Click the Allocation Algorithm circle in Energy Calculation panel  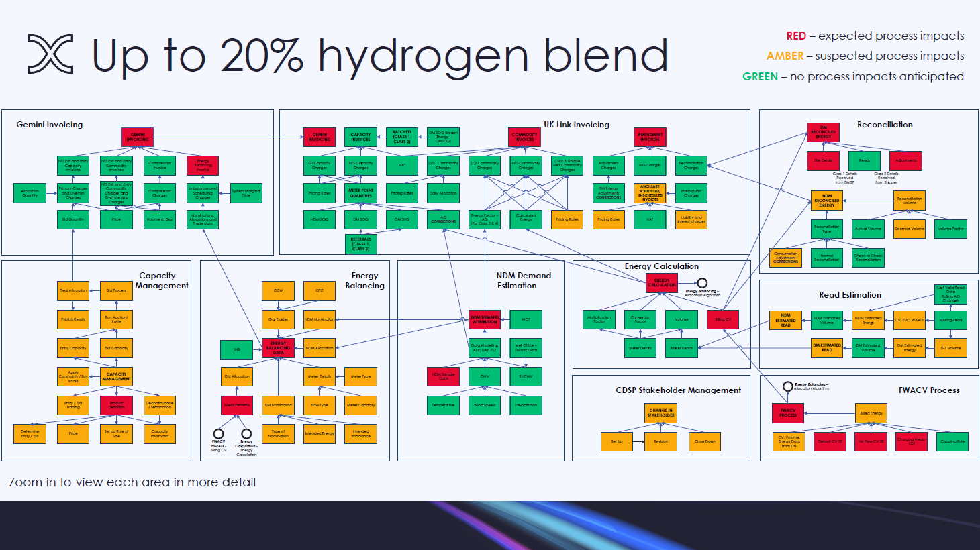[702, 283]
